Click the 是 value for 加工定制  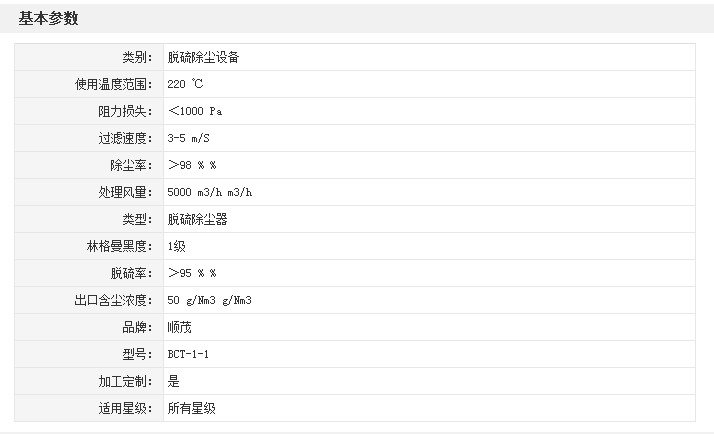pyautogui.click(x=173, y=381)
